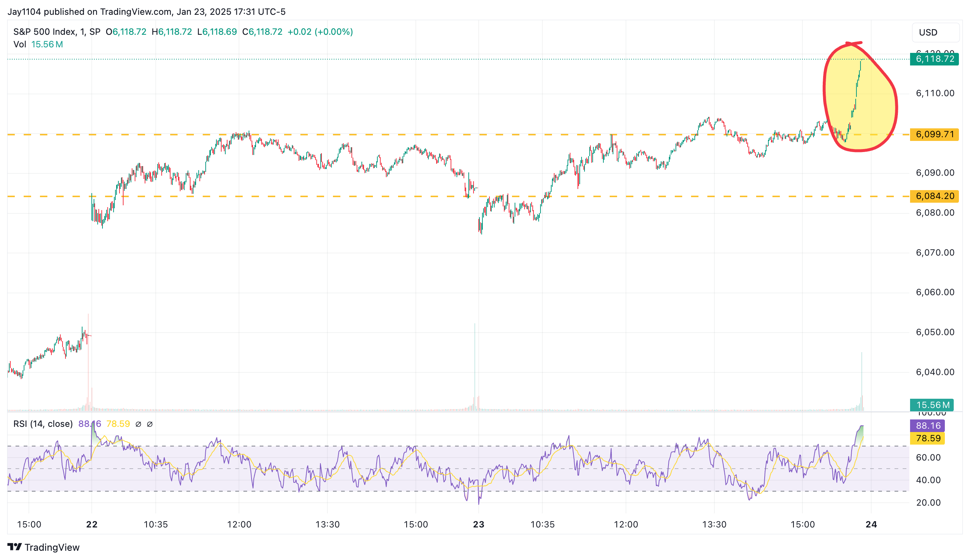
Task: Click the TradingView logo at bottom left
Action: click(x=43, y=547)
